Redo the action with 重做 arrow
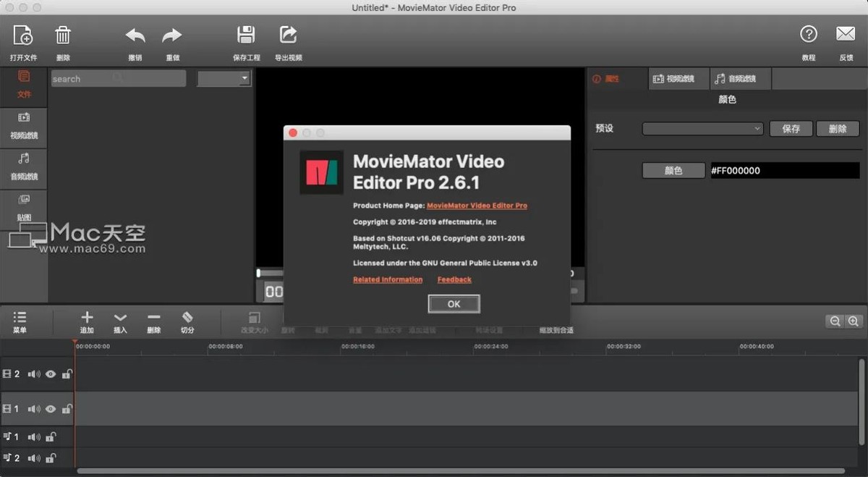Screen dimensions: 868x477 coord(172,35)
